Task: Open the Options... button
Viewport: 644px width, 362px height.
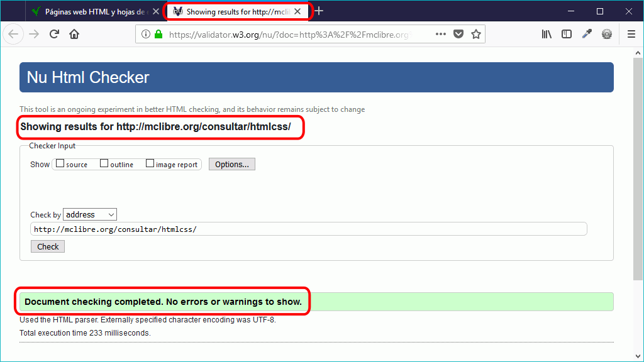Action: pyautogui.click(x=232, y=164)
